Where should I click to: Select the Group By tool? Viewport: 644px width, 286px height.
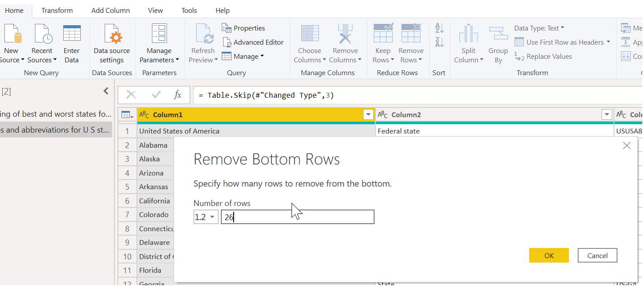pos(498,43)
